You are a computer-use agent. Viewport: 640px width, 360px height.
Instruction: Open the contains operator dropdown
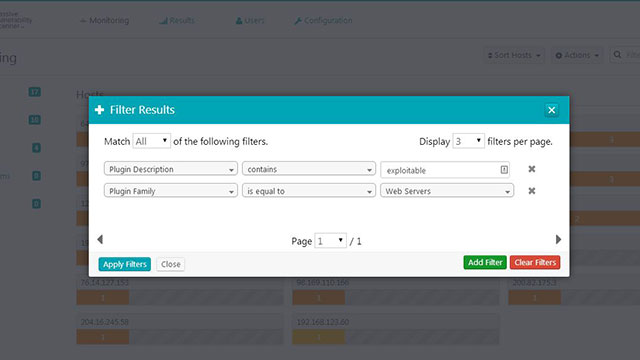click(x=309, y=169)
